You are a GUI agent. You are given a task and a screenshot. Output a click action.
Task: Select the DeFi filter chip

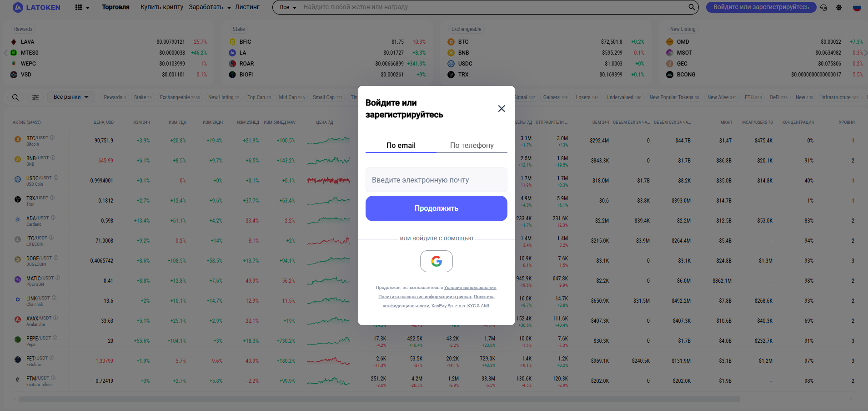[x=778, y=97]
